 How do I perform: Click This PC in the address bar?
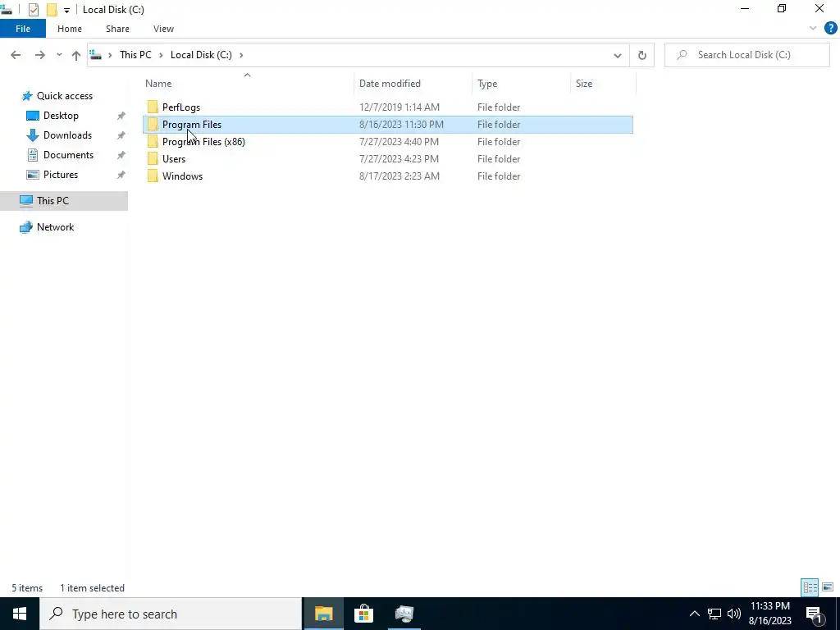point(135,55)
